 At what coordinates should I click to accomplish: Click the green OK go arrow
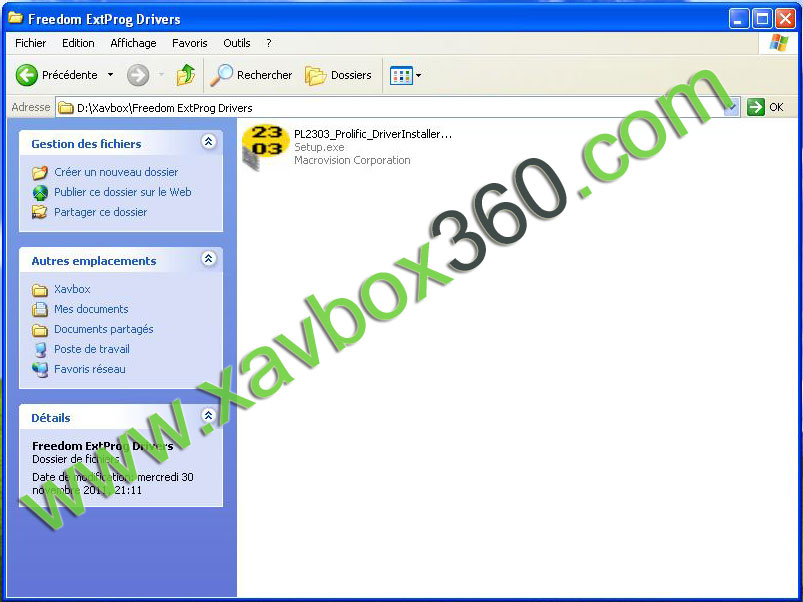click(x=755, y=107)
